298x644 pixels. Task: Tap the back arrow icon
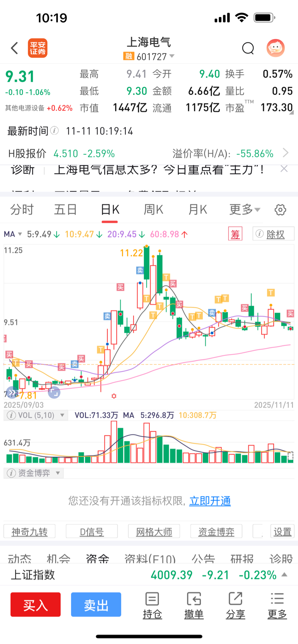(14, 48)
